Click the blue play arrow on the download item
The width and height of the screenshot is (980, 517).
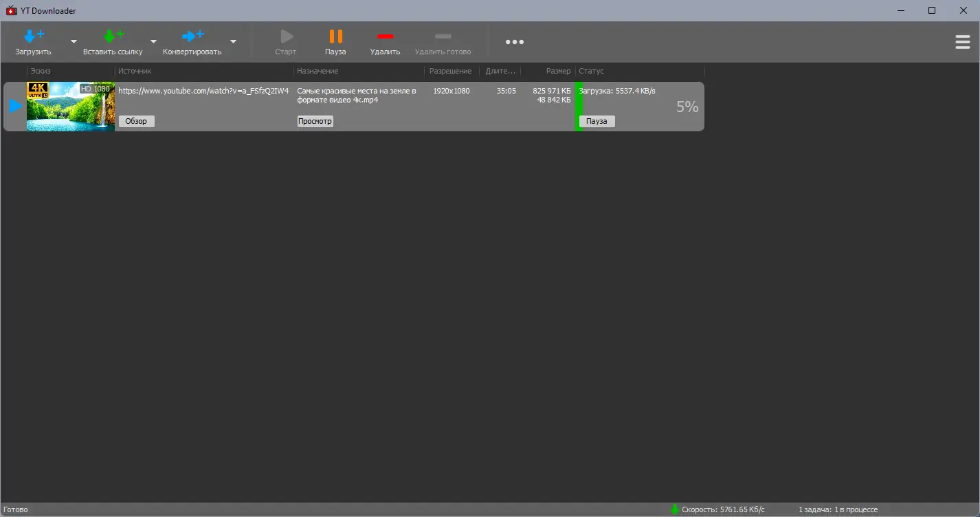click(14, 106)
